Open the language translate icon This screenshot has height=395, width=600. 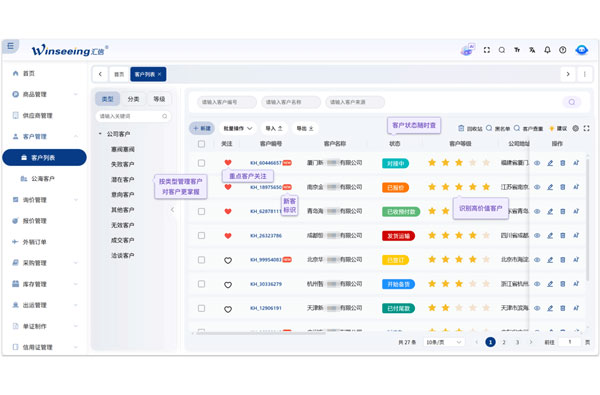(x=532, y=50)
